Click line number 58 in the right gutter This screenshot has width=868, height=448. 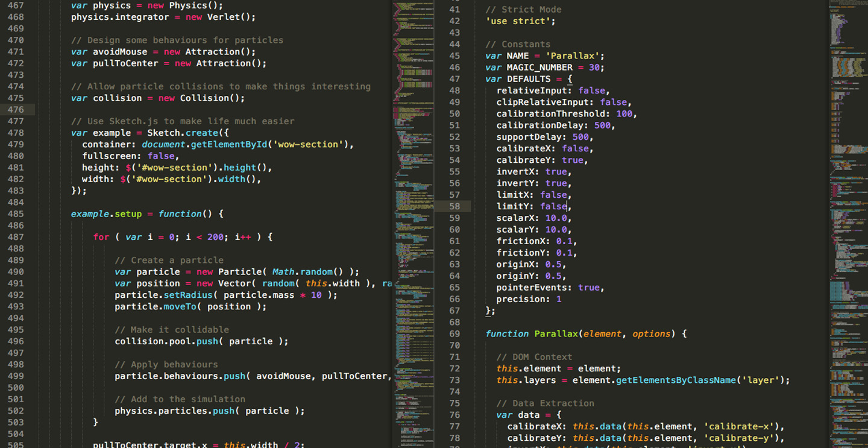[x=454, y=206]
